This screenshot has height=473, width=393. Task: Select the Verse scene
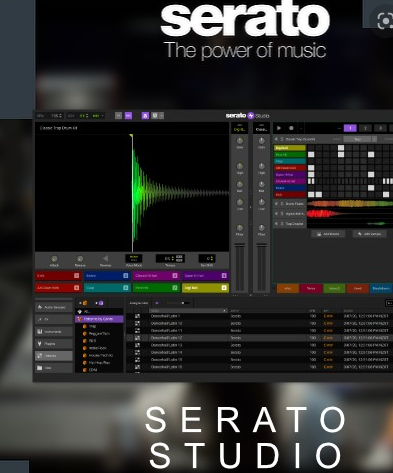(311, 288)
